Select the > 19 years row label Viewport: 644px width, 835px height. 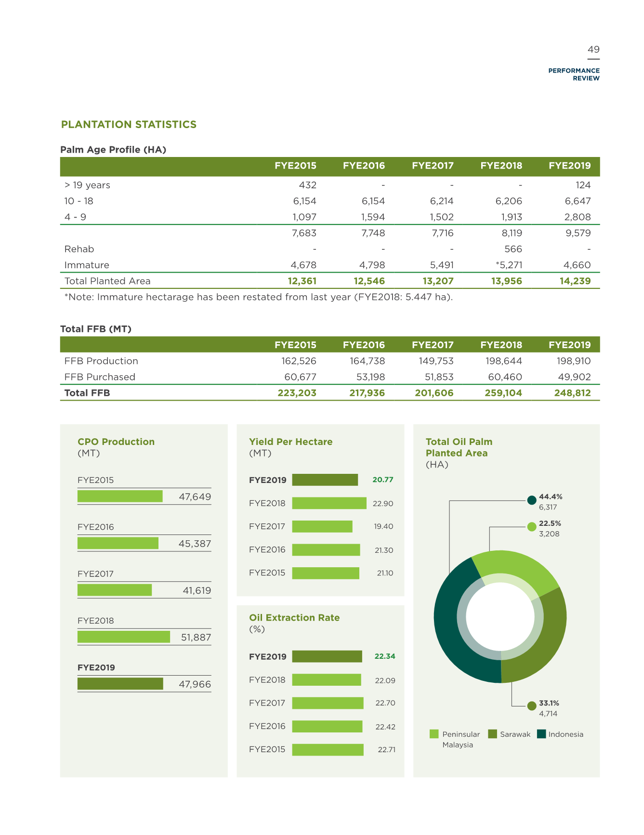pyautogui.click(x=87, y=185)
